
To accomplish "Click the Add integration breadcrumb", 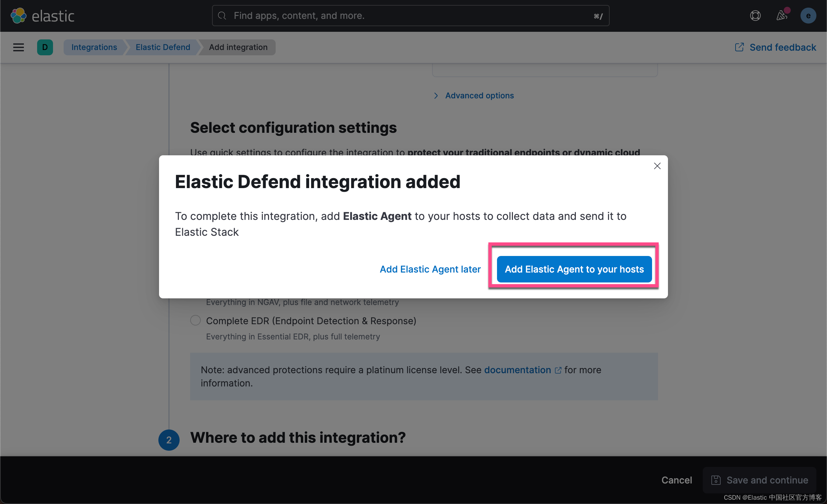I will point(238,47).
